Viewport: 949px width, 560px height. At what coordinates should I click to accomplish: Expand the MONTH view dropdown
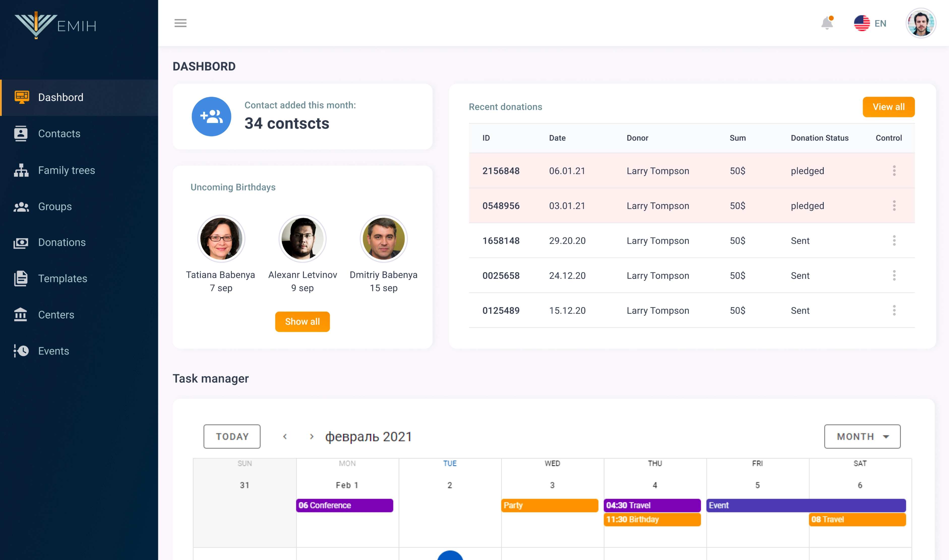(x=862, y=437)
